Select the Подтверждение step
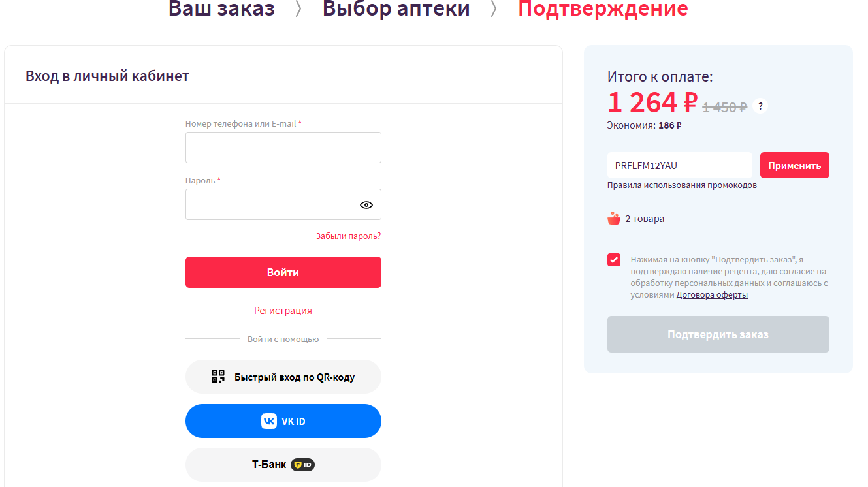Viewport: 868px width, 487px height. pyautogui.click(x=603, y=9)
